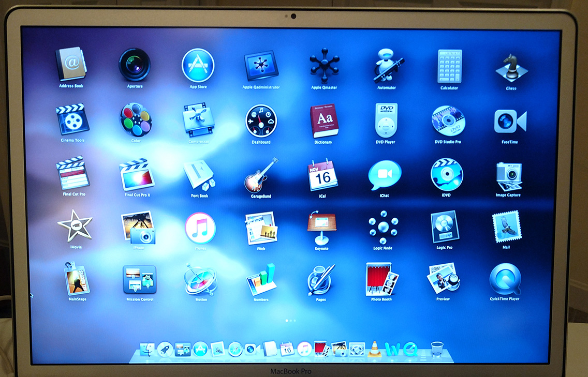Open Safari compass icon in Dock
Viewport: 588px width, 377px height.
point(235,349)
